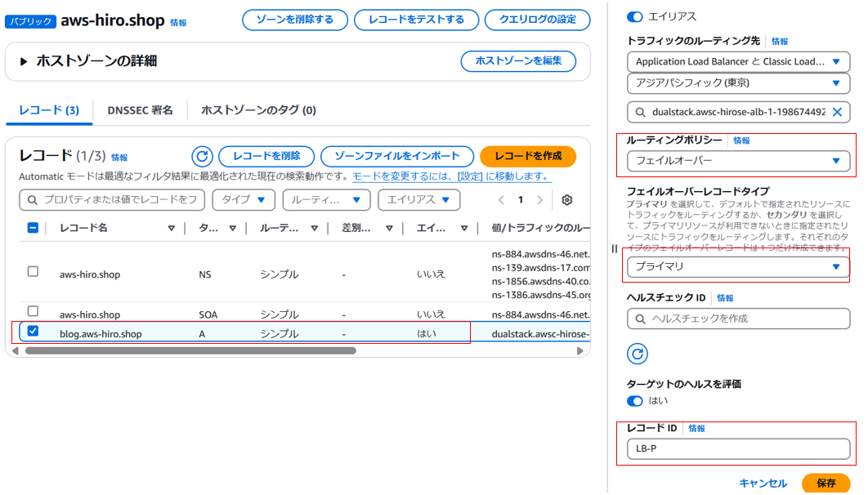
Task: Focus the ヘルスチェックを作成 search field
Action: click(739, 319)
